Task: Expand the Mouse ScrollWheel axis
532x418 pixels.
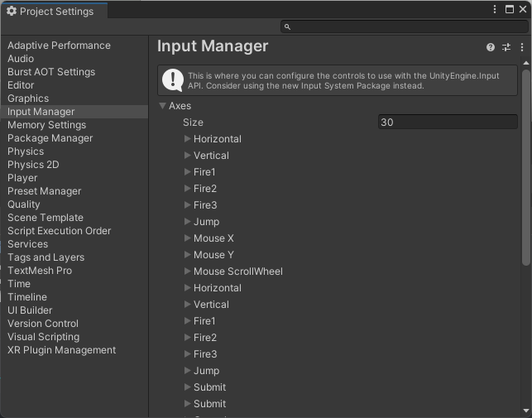Action: tap(188, 271)
